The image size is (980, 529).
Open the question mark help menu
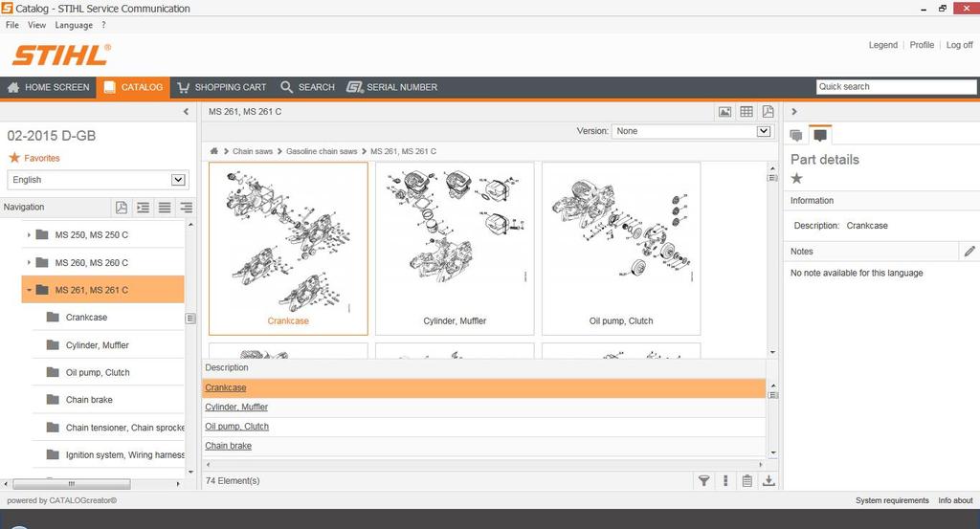103,25
